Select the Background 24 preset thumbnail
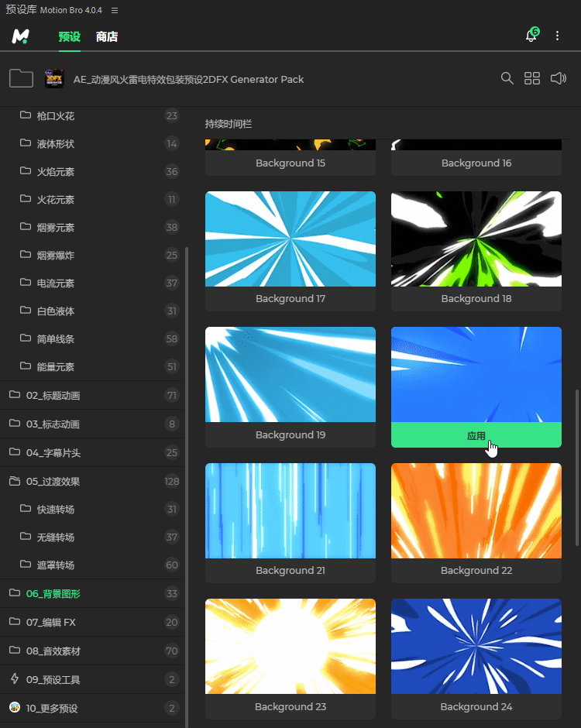 (x=476, y=646)
